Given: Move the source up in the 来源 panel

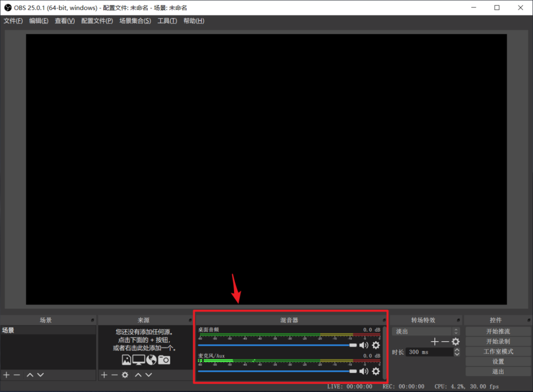Looking at the screenshot, I should pos(138,375).
